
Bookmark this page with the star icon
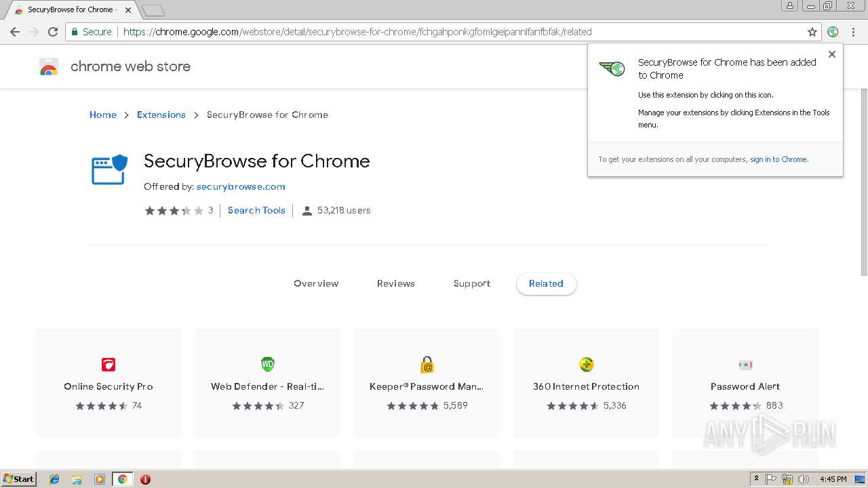coord(812,32)
